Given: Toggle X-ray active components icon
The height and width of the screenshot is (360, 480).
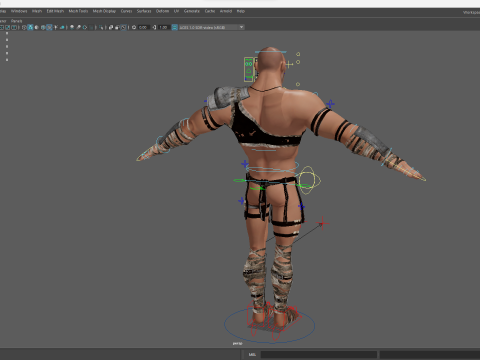Looking at the screenshot, I should [117, 27].
